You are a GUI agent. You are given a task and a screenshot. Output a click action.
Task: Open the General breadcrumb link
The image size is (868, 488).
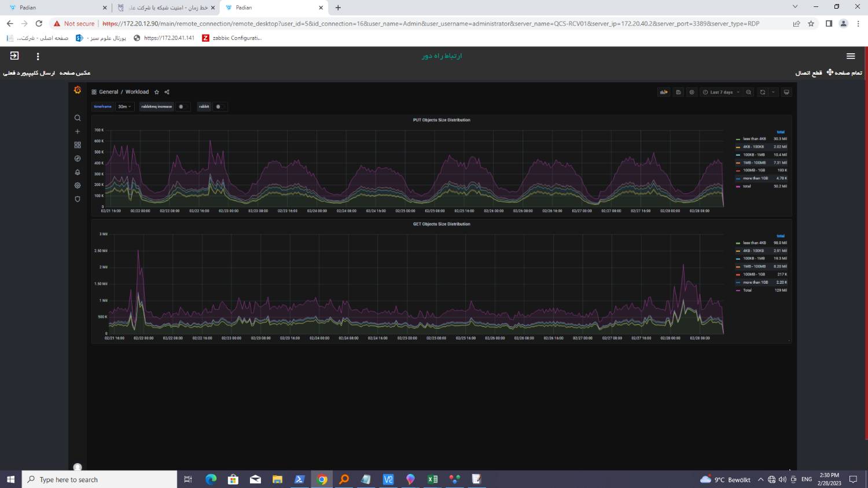(108, 92)
